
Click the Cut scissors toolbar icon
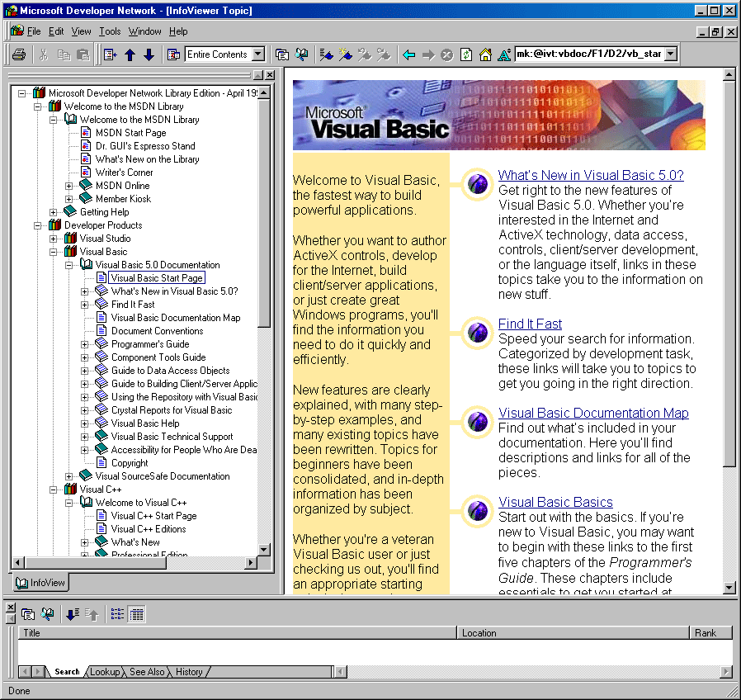44,54
